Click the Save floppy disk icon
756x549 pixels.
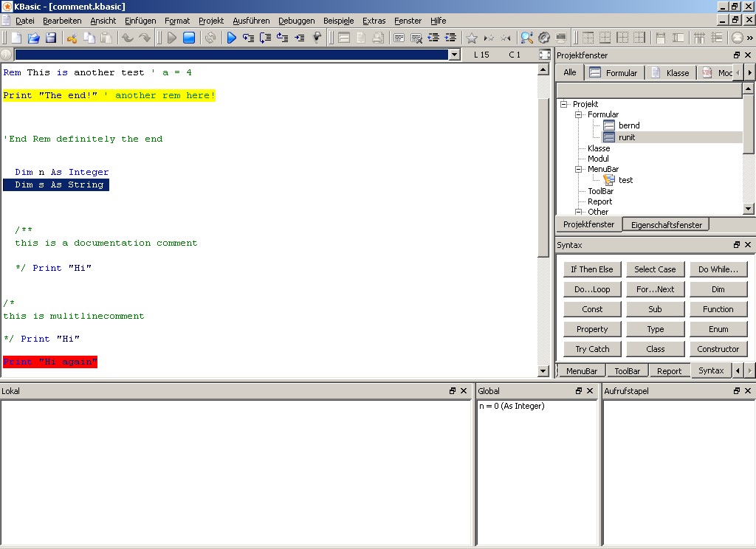[x=51, y=38]
